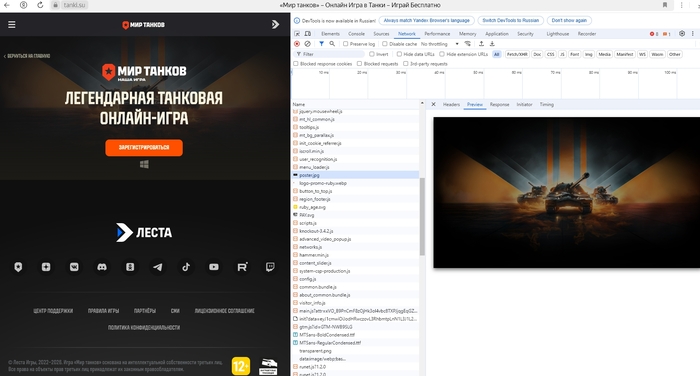Screen dimensions: 700x376
Task: Open the hamburger menu on game site
Action: pos(12,25)
